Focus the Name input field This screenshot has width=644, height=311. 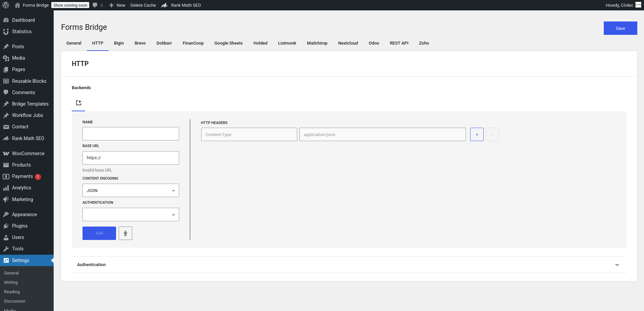click(x=131, y=134)
